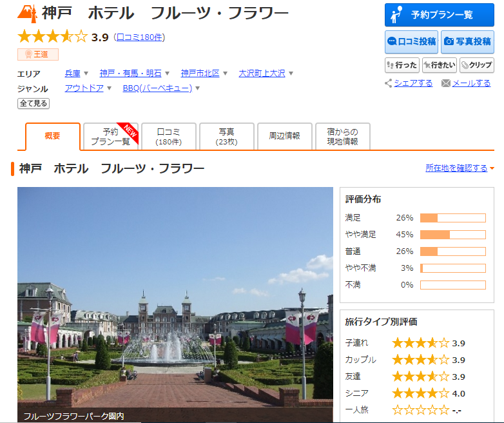504x423 pixels.
Task: Open the 写真 (23枚) tab
Action: coord(227,136)
